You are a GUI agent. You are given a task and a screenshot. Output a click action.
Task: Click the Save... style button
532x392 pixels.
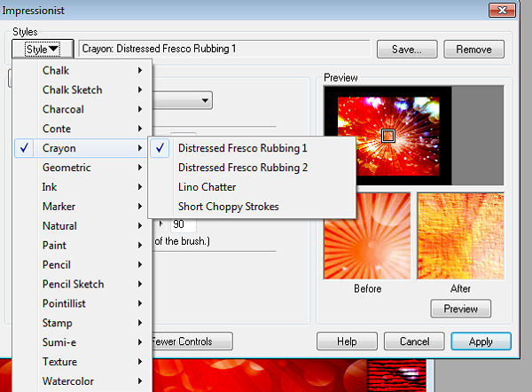[x=407, y=50]
